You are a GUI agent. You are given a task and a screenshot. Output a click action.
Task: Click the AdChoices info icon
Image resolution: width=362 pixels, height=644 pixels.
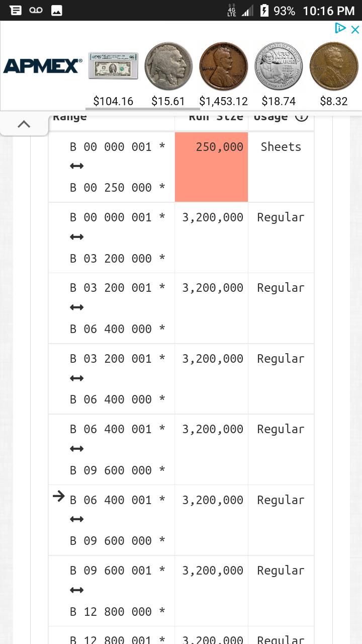[x=340, y=29]
